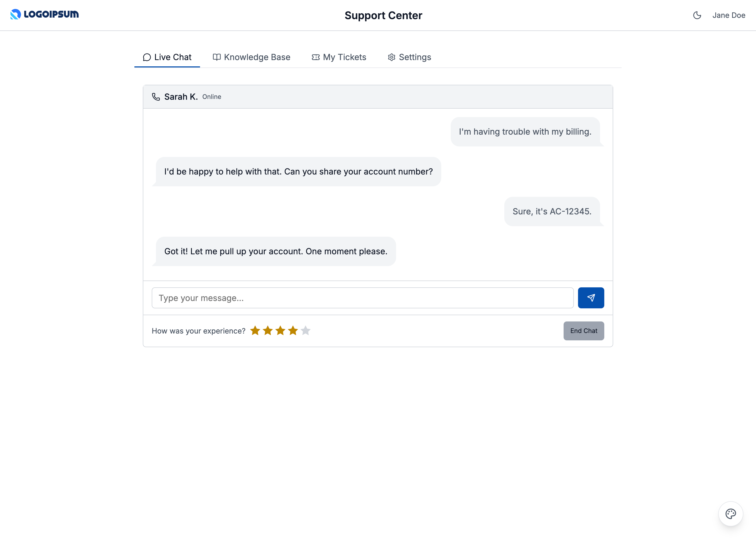Rate the experience one star
Screen dimensions: 756x539
[255, 331]
